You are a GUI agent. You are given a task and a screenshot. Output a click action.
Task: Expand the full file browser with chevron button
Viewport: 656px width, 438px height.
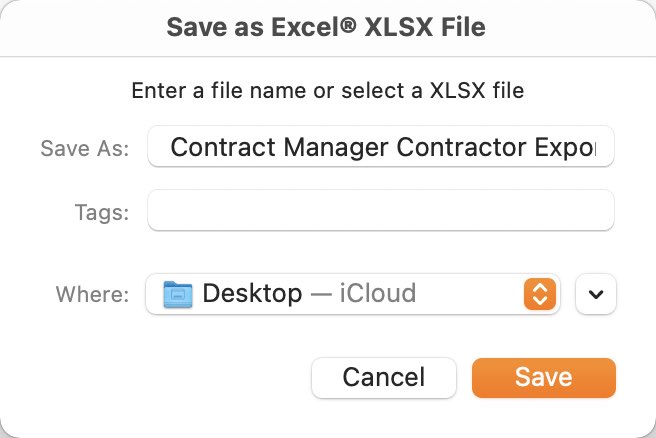596,294
